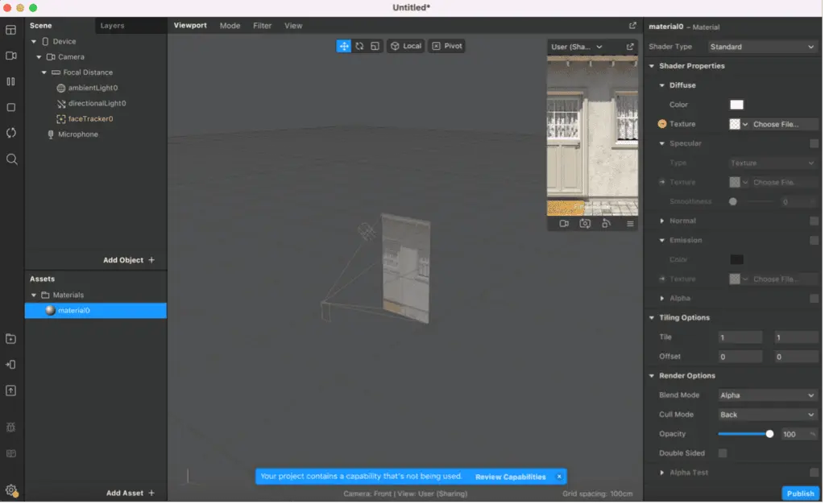Click the Move tool icon above the viewport
The image size is (825, 504).
[343, 46]
